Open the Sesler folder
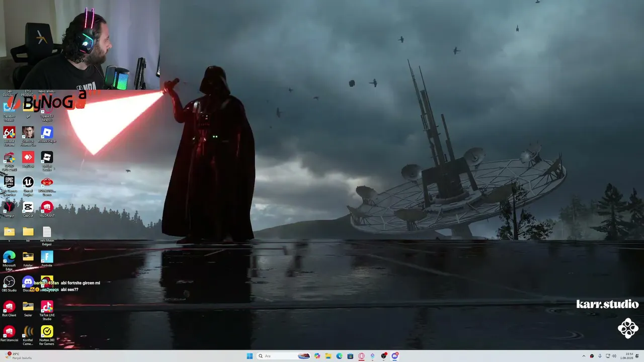Viewport: 644px width, 362px height. click(x=28, y=309)
